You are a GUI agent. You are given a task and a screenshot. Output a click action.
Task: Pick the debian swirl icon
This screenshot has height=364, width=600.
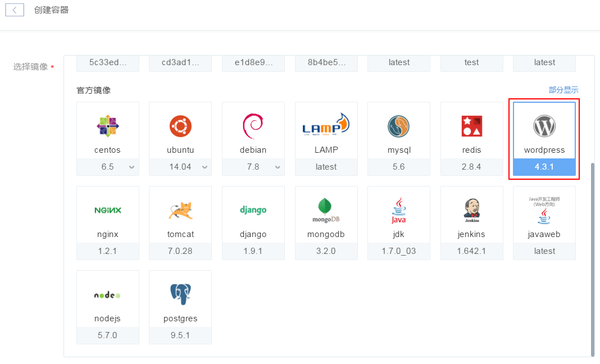253,126
